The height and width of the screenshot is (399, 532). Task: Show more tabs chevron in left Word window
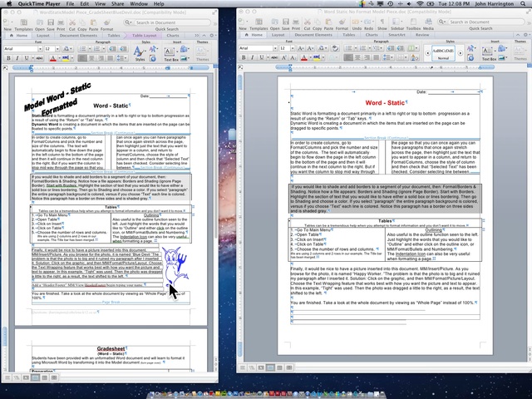197,35
